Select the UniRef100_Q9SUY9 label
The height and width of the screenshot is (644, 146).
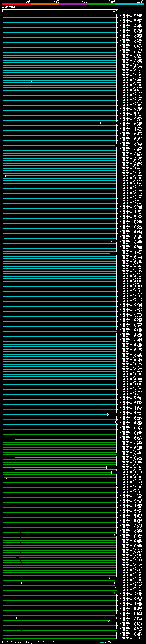tap(131, 620)
